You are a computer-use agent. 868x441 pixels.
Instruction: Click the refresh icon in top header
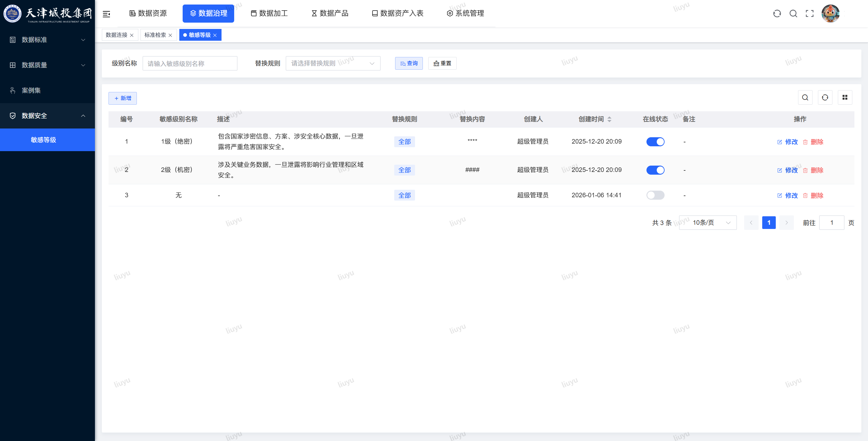pos(777,14)
